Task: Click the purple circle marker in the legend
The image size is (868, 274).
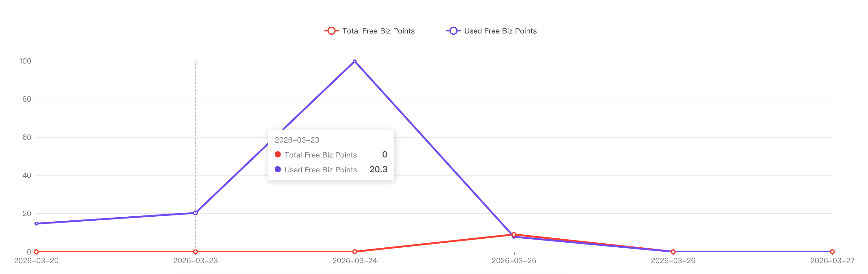Action: click(453, 31)
